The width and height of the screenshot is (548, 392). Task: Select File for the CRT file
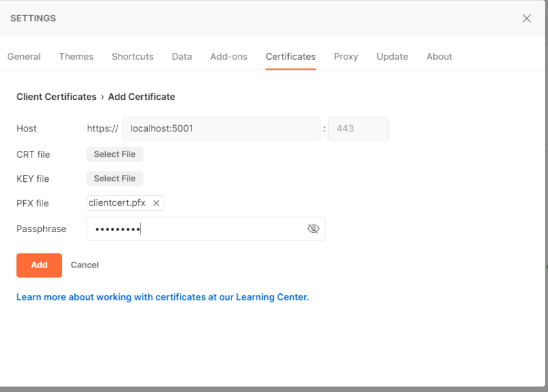click(115, 154)
